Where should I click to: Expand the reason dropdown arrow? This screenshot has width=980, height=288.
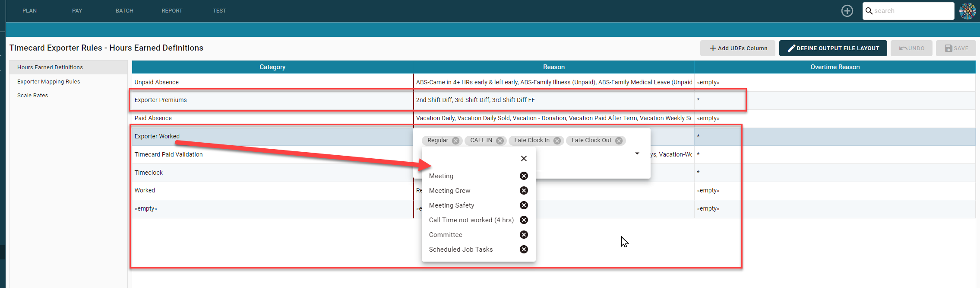(x=637, y=154)
